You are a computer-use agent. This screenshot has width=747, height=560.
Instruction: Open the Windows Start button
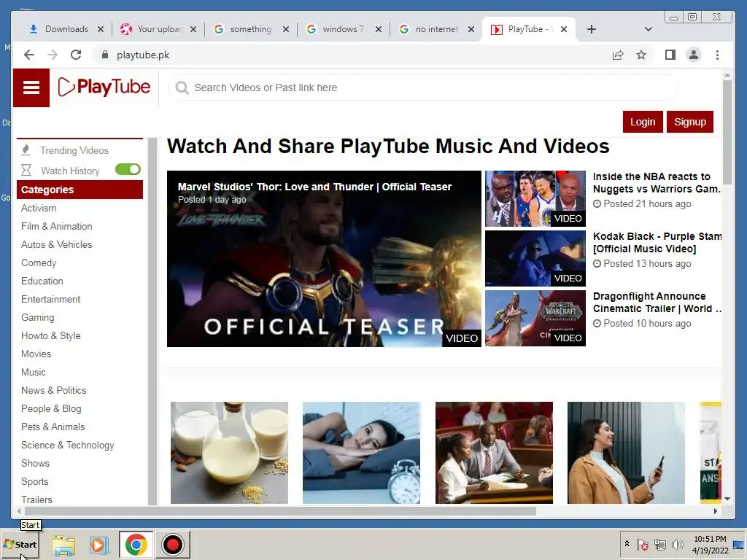(x=20, y=544)
